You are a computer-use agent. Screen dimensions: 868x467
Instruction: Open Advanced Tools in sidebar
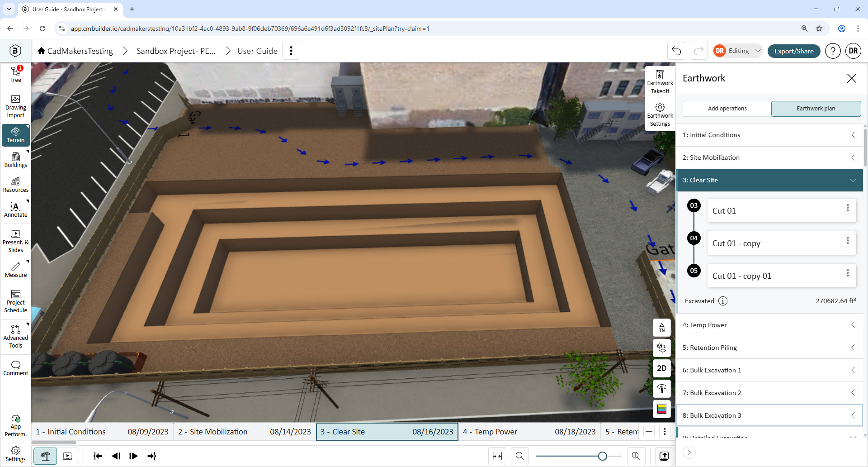click(16, 336)
